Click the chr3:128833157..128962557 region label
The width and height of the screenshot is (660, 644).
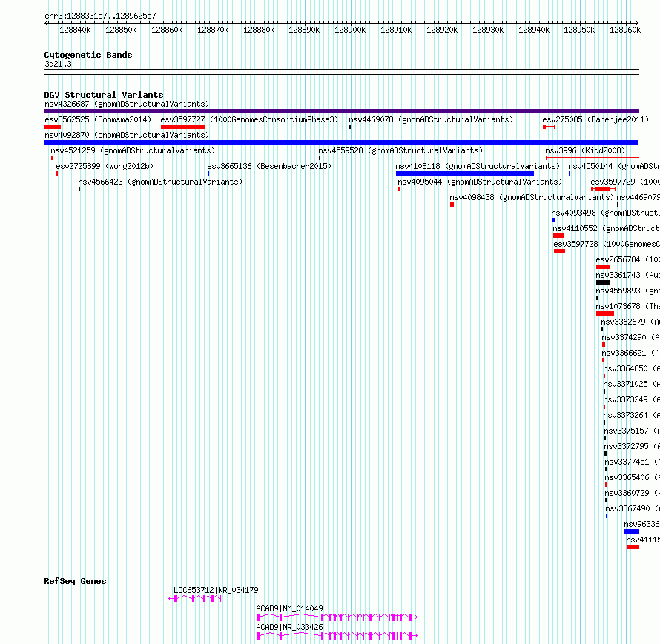tap(100, 16)
